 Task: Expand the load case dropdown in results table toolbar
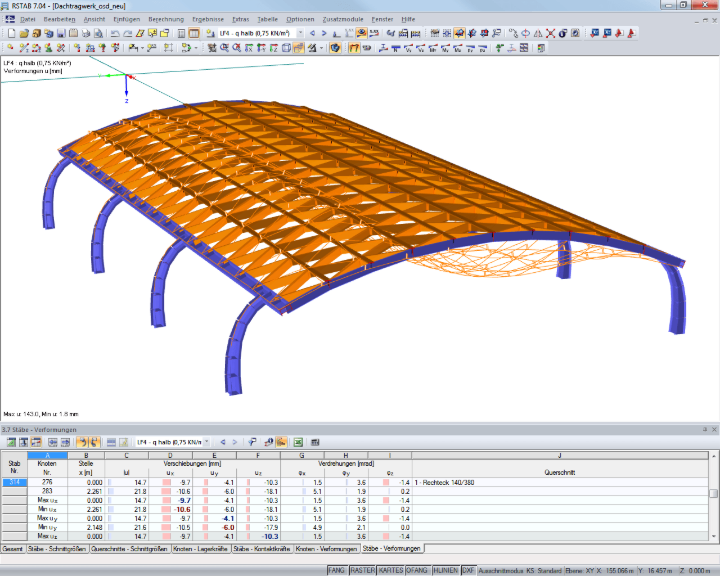coord(207,442)
